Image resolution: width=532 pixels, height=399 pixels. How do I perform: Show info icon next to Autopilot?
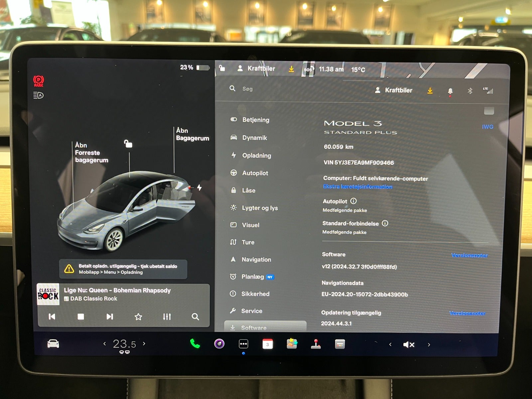click(x=353, y=201)
